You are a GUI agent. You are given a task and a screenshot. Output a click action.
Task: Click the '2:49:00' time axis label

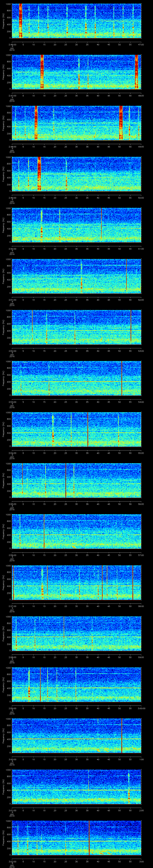pyautogui.click(x=12, y=197)
